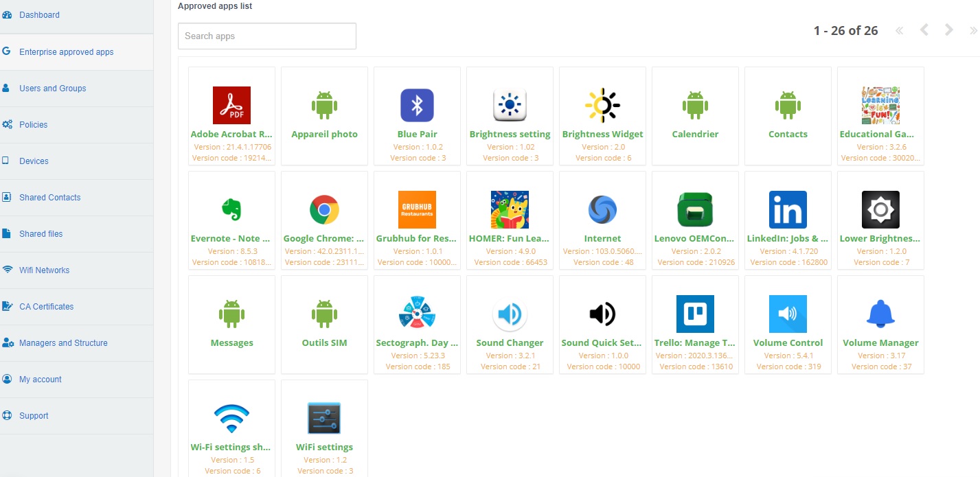980x477 pixels.
Task: Select the Trello app icon
Action: (695, 314)
